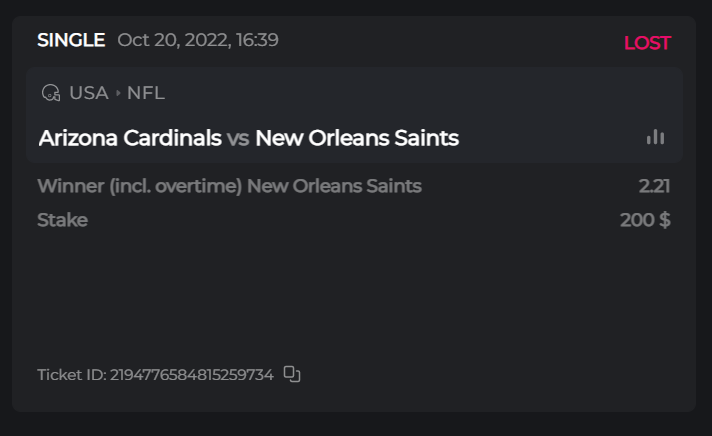Open the NFL league breadcrumb
712x436 pixels.
[146, 93]
